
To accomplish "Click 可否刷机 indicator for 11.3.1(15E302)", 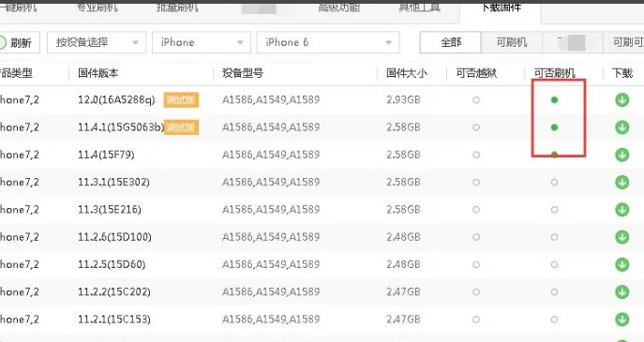I will [554, 182].
